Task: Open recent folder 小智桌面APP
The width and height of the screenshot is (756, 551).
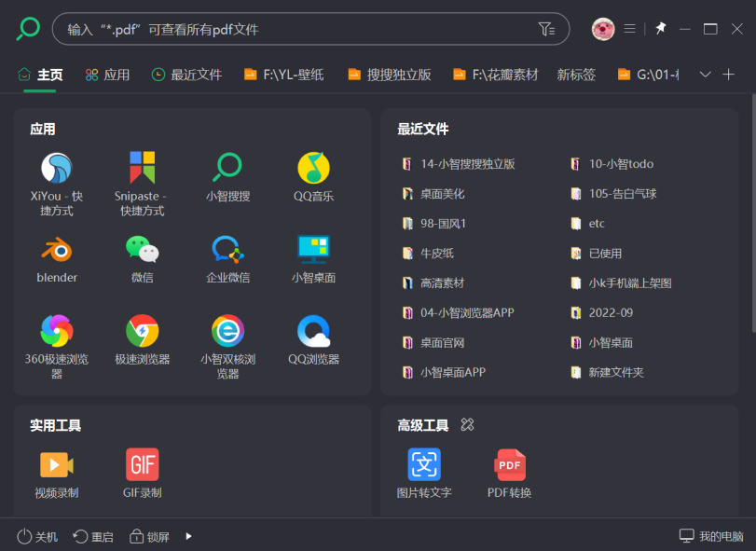Action: 444,372
